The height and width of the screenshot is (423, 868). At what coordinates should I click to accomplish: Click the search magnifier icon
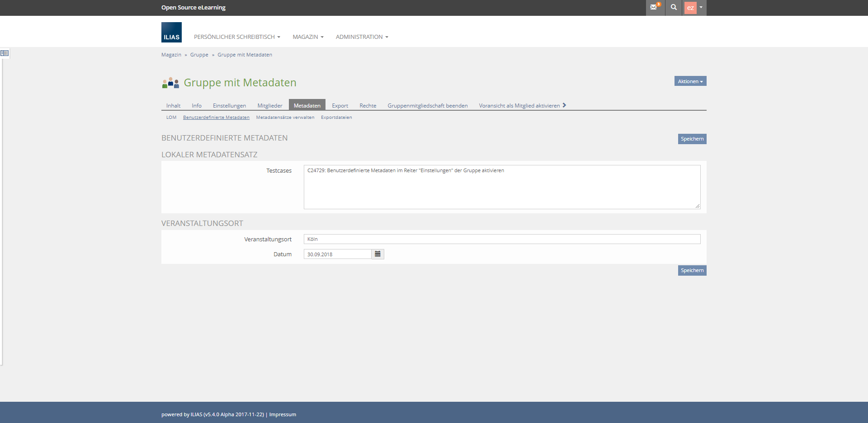point(674,7)
